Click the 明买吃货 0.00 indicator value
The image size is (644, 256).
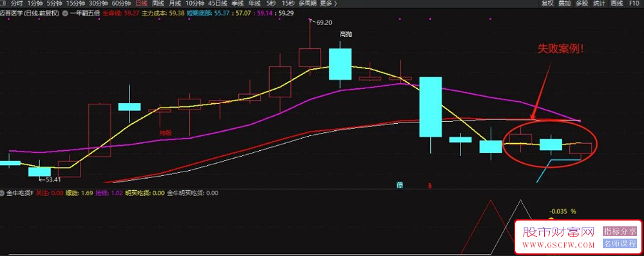pyautogui.click(x=146, y=193)
